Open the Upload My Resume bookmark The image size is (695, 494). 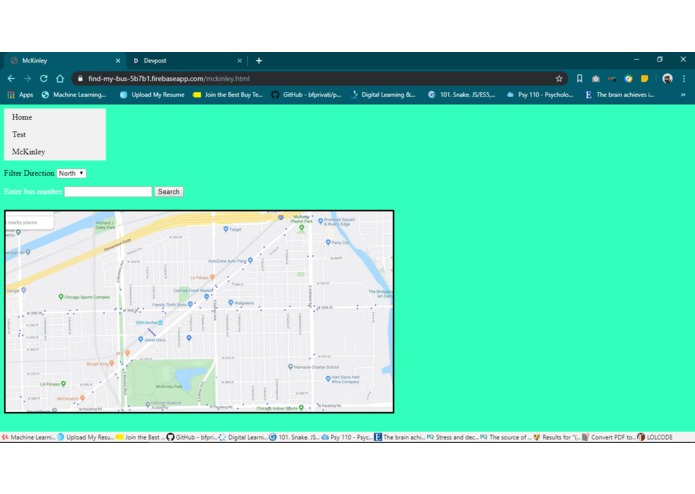coord(152,95)
